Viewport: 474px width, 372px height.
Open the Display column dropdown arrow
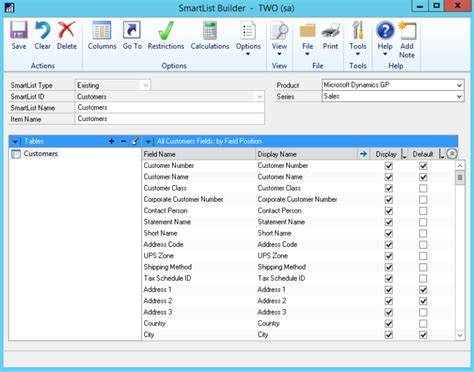[x=404, y=154]
